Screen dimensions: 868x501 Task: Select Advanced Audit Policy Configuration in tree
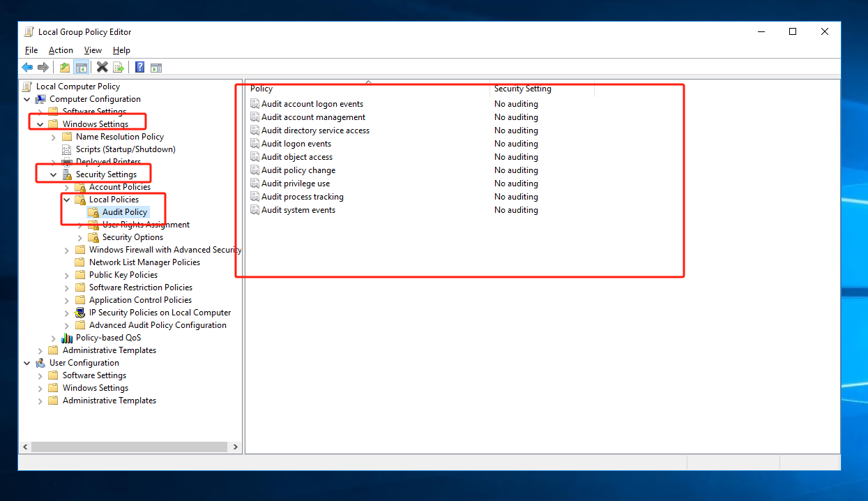158,325
